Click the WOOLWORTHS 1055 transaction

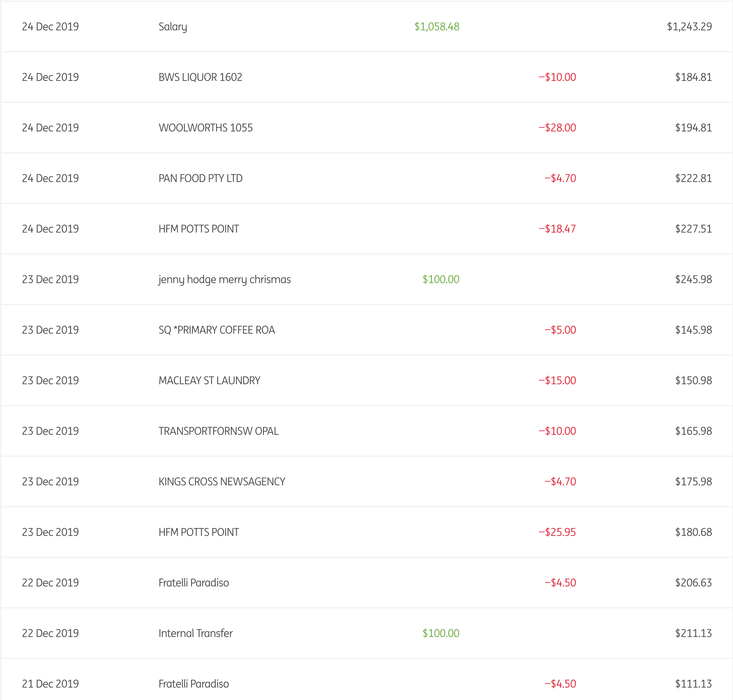205,128
